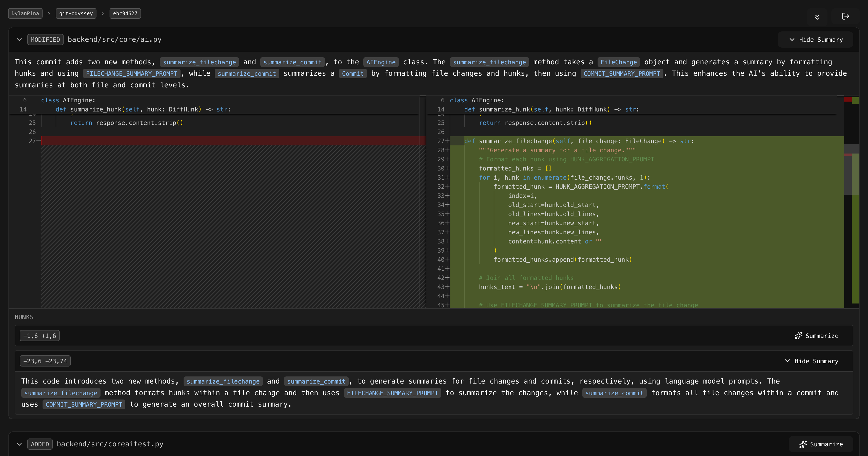Click the FILECHANGE_SUMMARY_PROMPT tag in file summary
The width and height of the screenshot is (868, 456).
coord(131,74)
